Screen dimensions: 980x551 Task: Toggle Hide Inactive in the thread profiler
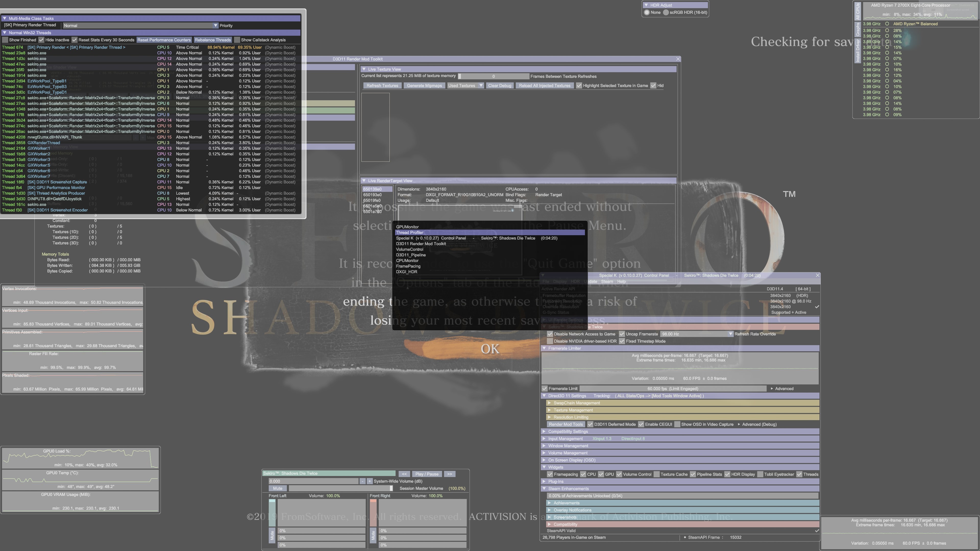41,40
